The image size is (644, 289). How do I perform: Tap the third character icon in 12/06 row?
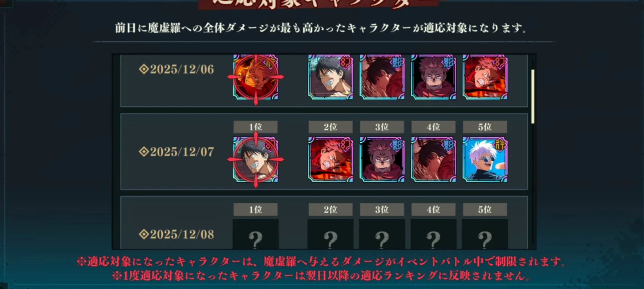[x=382, y=77]
